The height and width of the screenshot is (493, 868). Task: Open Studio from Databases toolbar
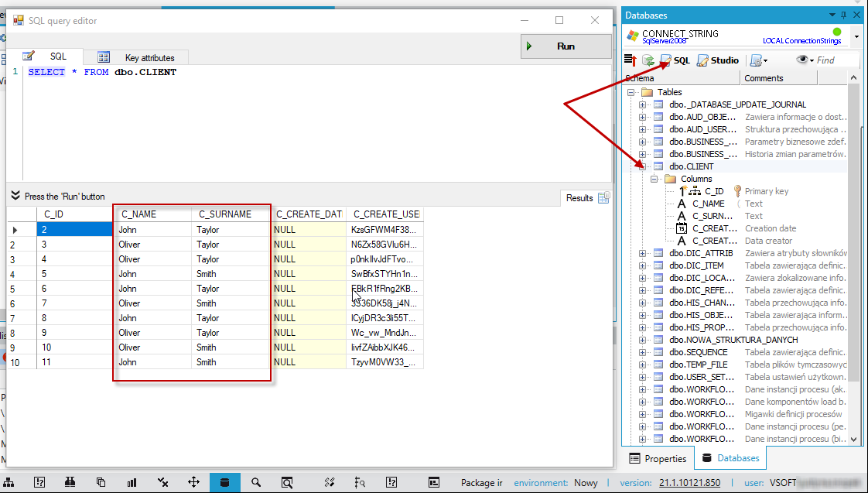718,60
